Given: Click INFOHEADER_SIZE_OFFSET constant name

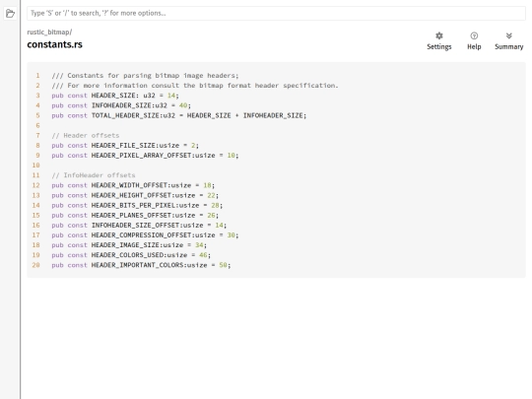Looking at the screenshot, I should [x=135, y=225].
